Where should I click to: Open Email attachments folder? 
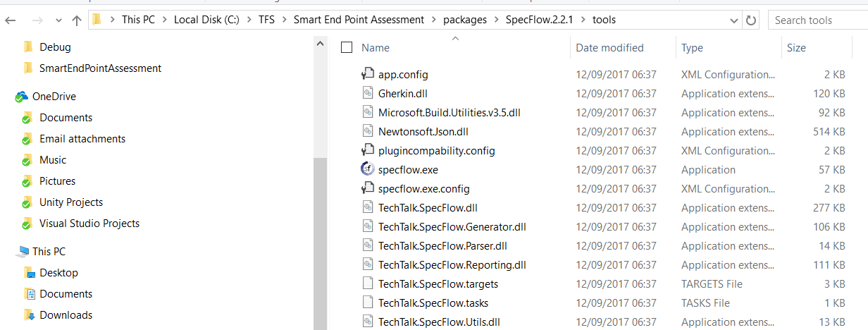pyautogui.click(x=82, y=139)
